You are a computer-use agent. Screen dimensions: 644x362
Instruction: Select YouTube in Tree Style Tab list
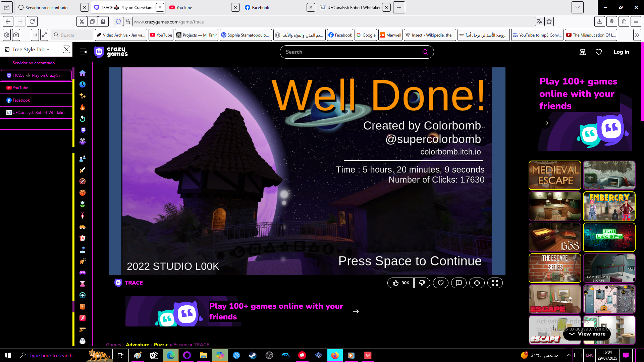tap(36, 88)
